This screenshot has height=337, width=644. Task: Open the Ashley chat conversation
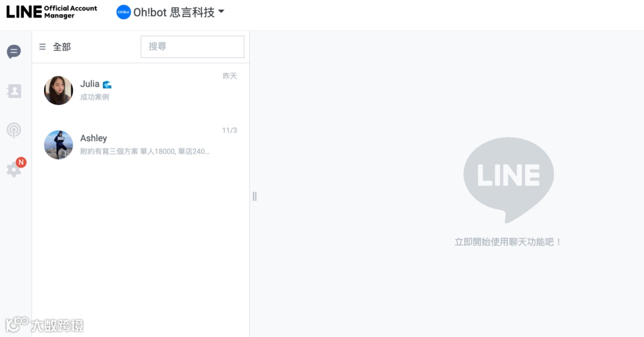[141, 145]
